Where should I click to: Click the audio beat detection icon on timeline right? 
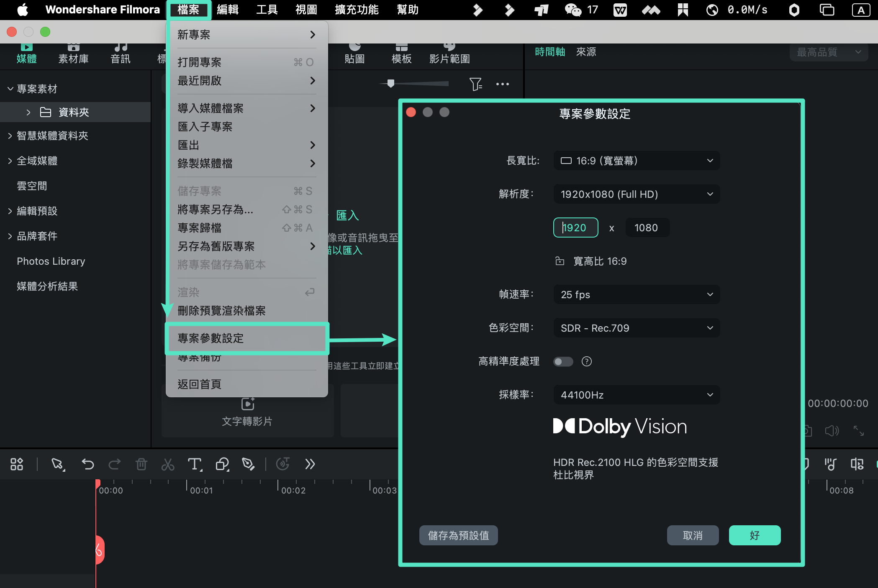click(830, 464)
